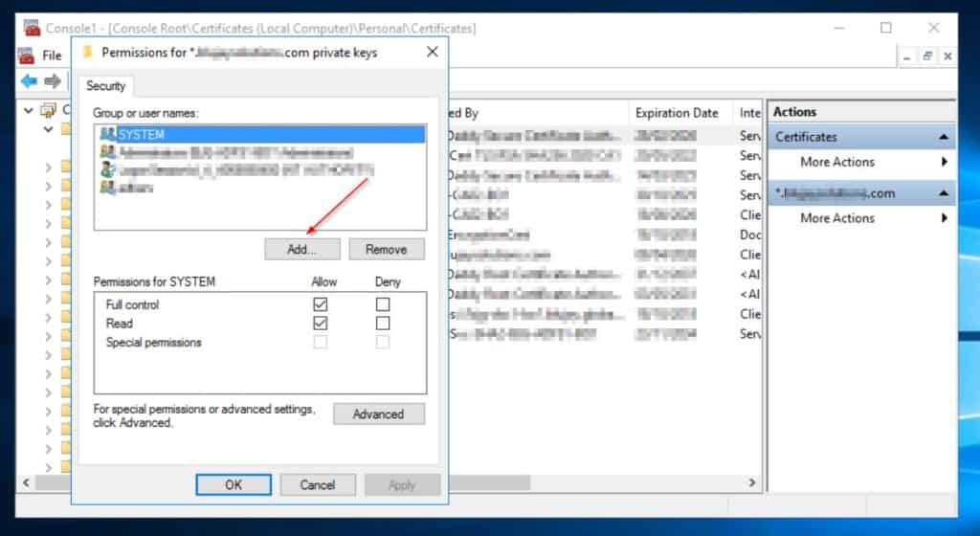Click the Add... button
Screen dimensions: 980x536
coord(301,249)
